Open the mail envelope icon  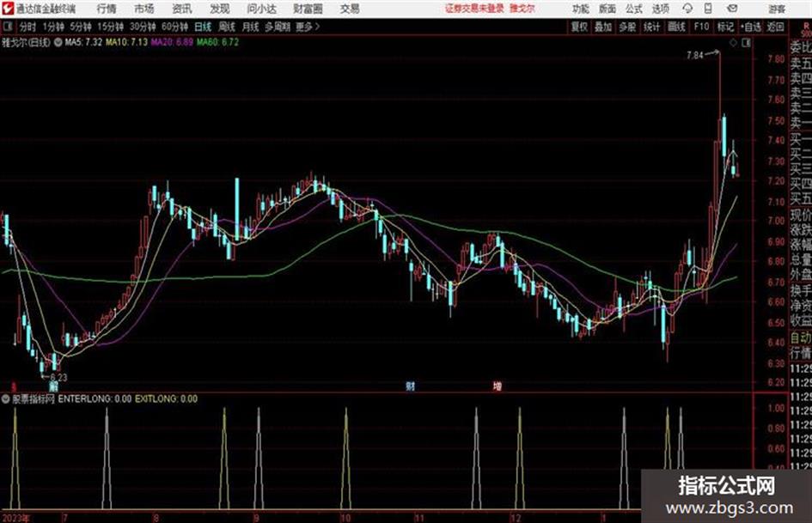732,9
